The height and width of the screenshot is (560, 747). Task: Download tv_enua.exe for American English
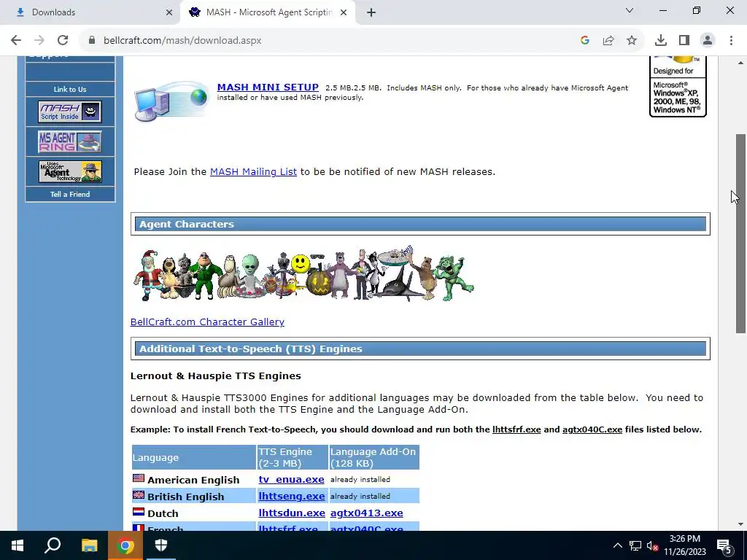(291, 480)
